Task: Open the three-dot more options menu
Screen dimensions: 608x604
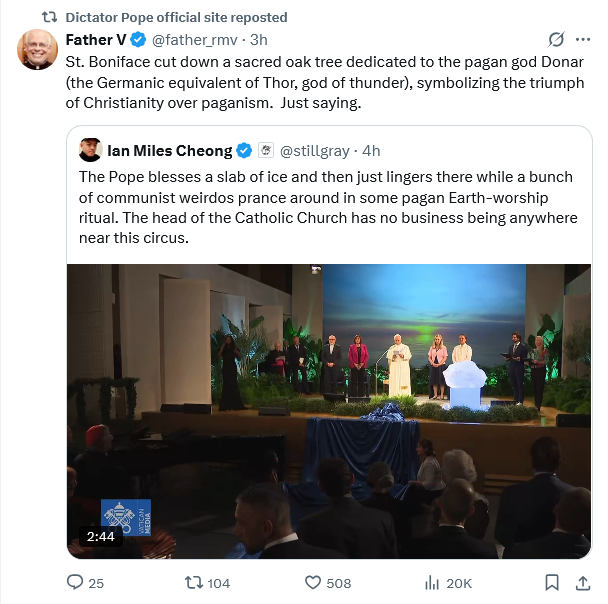Action: [583, 40]
